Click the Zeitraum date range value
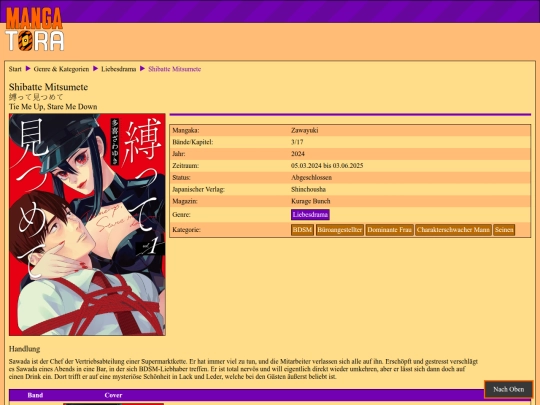 click(327, 166)
